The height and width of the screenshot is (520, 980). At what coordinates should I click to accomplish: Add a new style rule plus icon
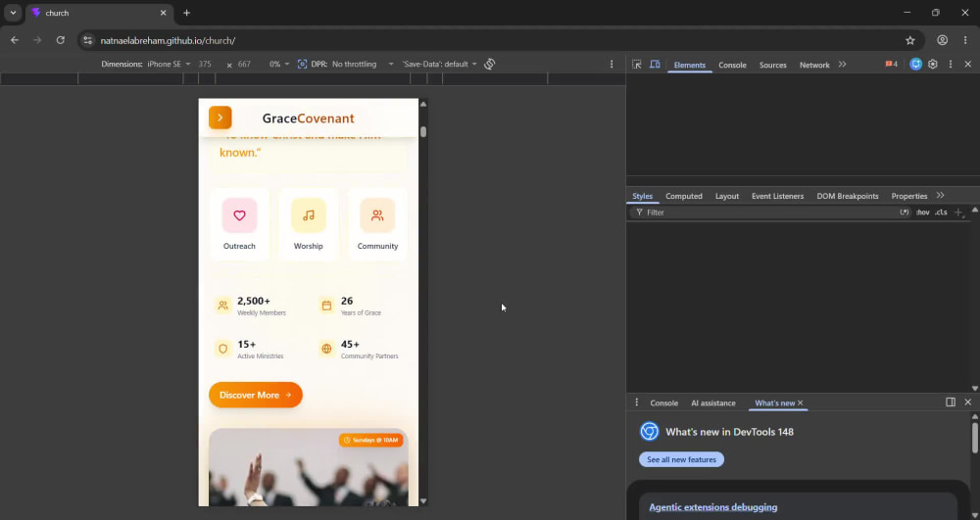tap(958, 213)
